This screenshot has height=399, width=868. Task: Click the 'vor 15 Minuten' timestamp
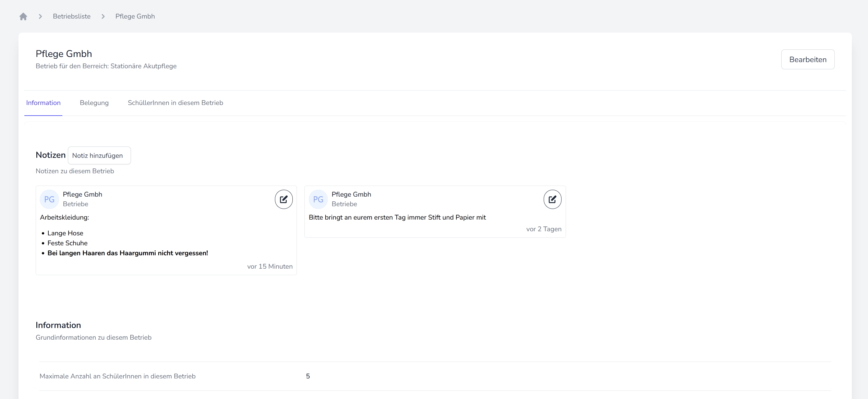click(x=270, y=267)
